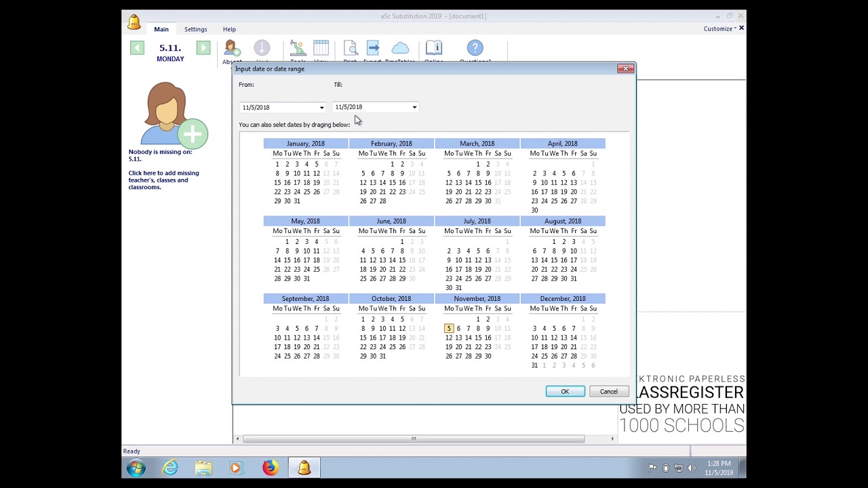Open File Explorer from the taskbar
868x488 pixels.
click(203, 468)
